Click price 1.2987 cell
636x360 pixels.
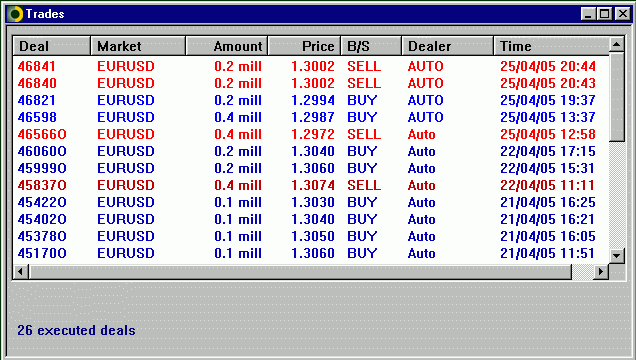pos(313,117)
